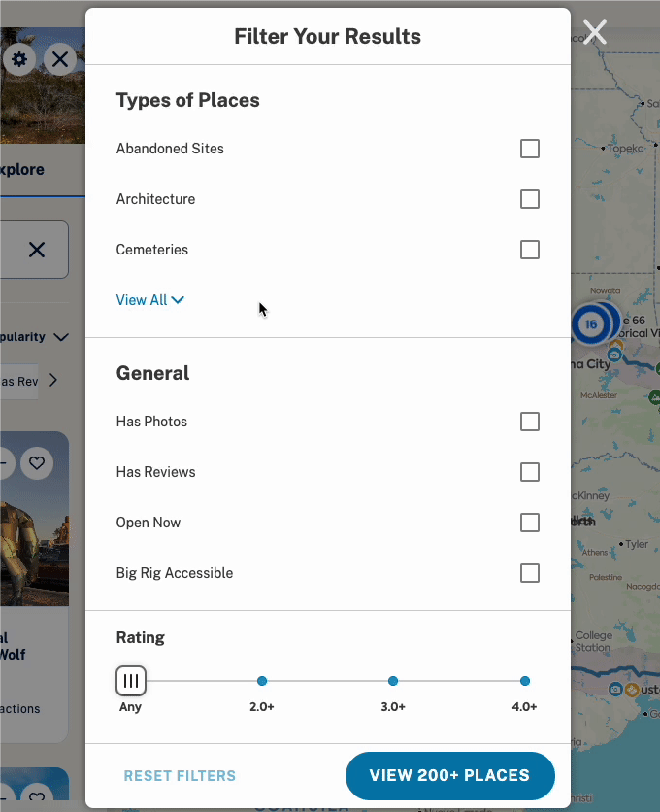Image resolution: width=660 pixels, height=812 pixels.
Task: Enable the Architecture filter checkbox
Action: coord(530,199)
